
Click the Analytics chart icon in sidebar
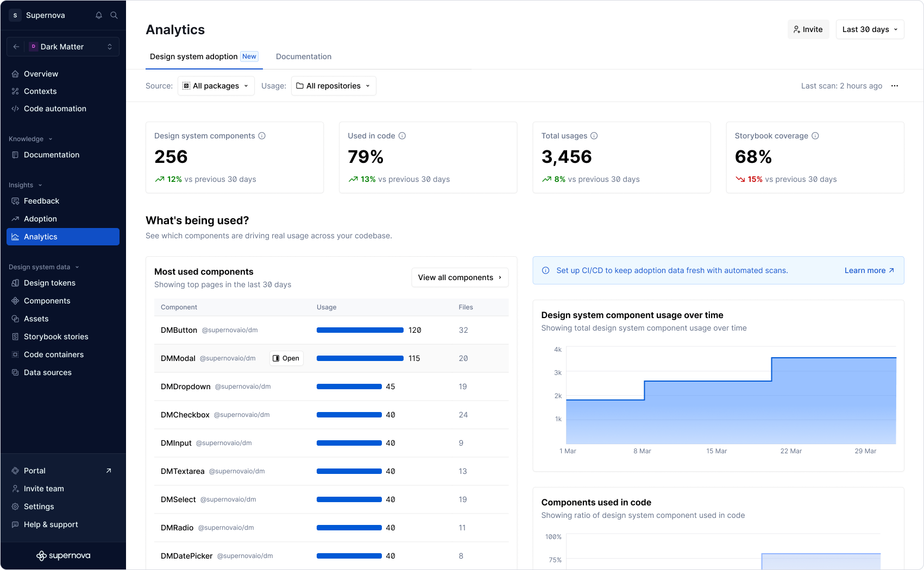[15, 237]
